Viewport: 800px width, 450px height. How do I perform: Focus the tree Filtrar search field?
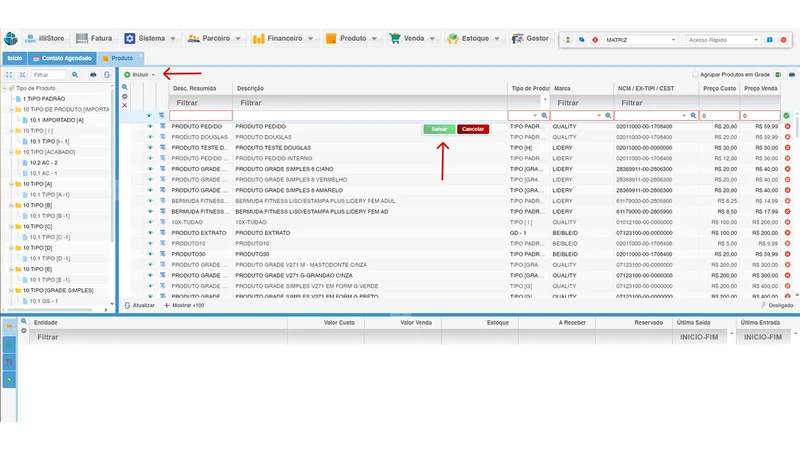[x=49, y=75]
